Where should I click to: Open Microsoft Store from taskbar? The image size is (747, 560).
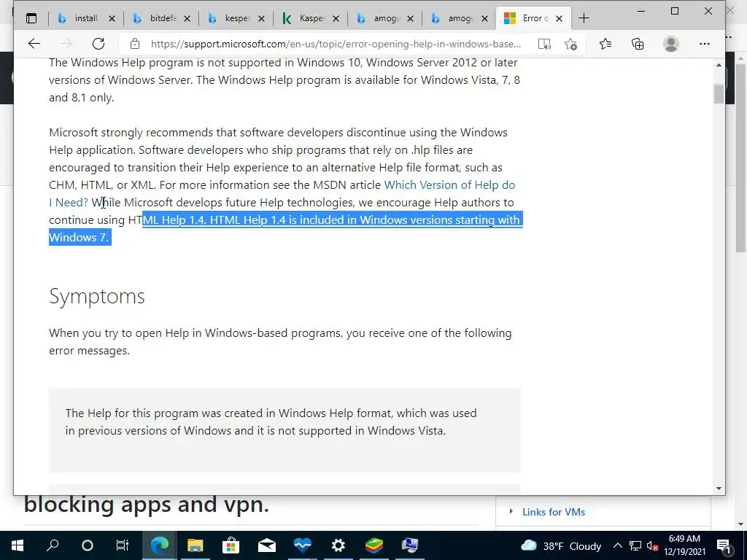[x=231, y=545]
